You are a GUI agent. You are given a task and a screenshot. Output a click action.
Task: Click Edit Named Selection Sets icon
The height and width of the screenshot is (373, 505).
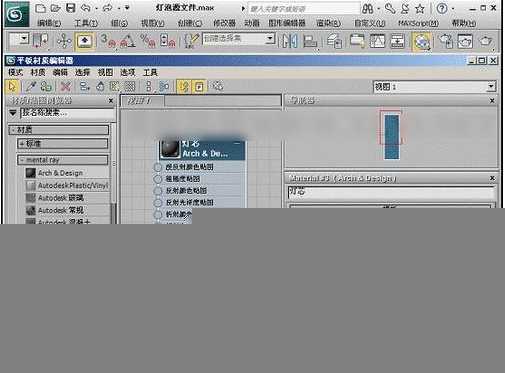(x=191, y=41)
